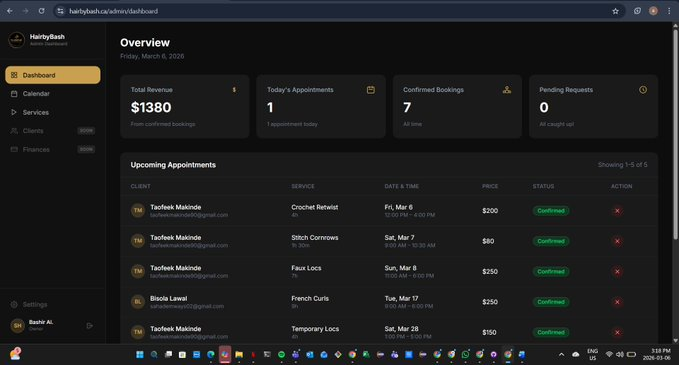Open the Services sidebar item
The width and height of the screenshot is (679, 365).
click(53, 112)
